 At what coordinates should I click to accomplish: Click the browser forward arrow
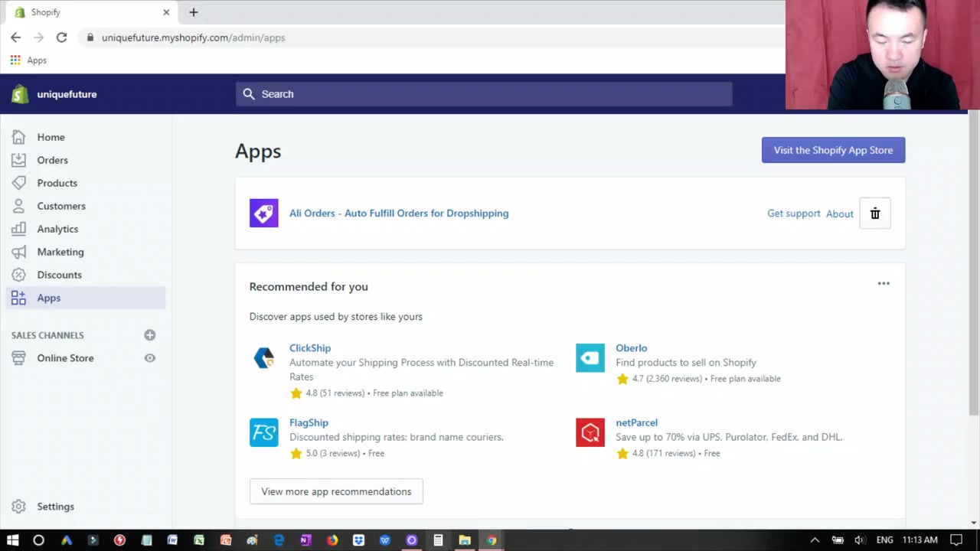point(38,37)
